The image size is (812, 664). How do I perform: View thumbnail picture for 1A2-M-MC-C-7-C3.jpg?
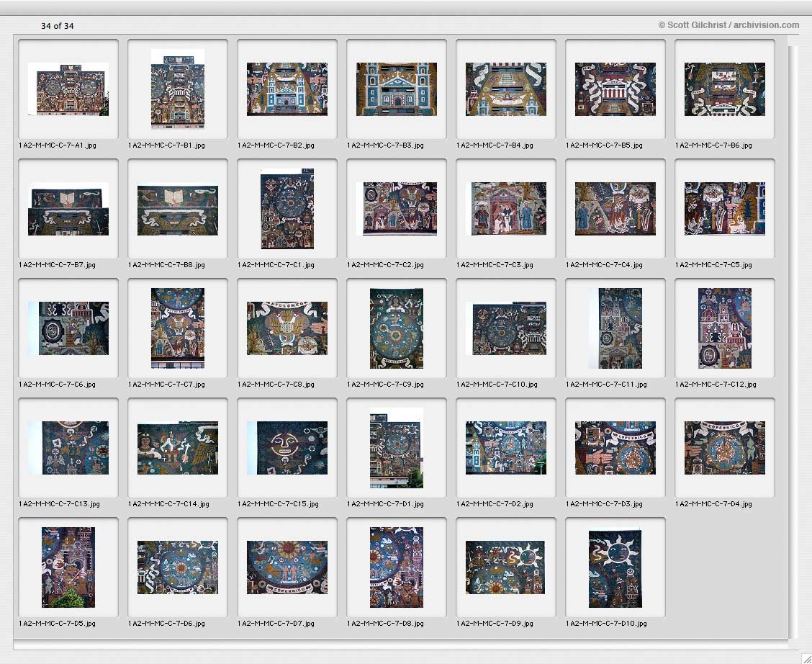click(506, 209)
